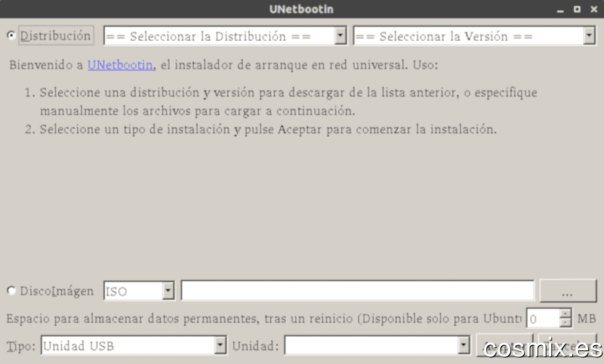Increase the persistent space MB value

click(x=565, y=313)
